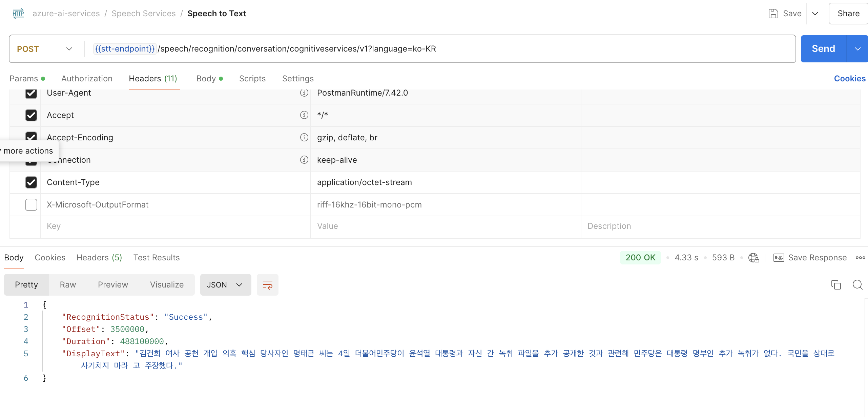Open the Send button dropdown arrow

coord(857,49)
